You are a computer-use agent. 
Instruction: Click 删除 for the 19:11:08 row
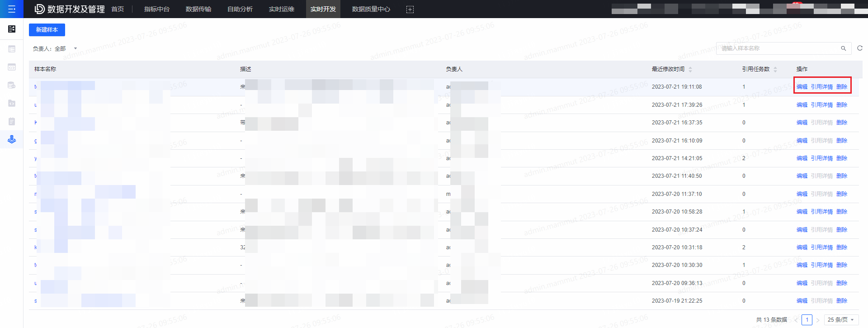(842, 87)
